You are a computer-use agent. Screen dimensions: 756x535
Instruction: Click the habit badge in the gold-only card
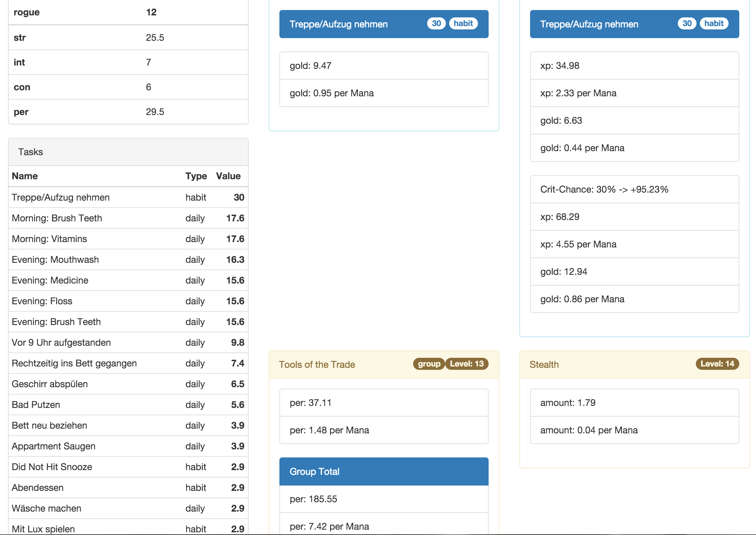pyautogui.click(x=463, y=23)
